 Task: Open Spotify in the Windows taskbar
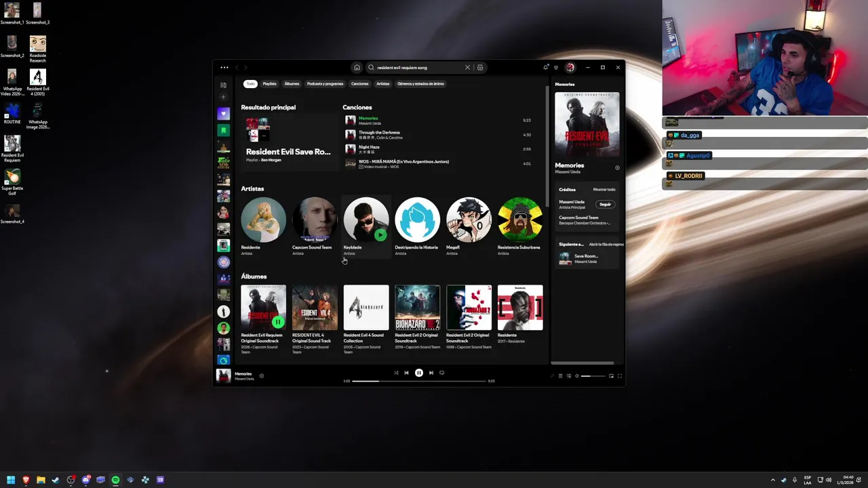pos(115,480)
